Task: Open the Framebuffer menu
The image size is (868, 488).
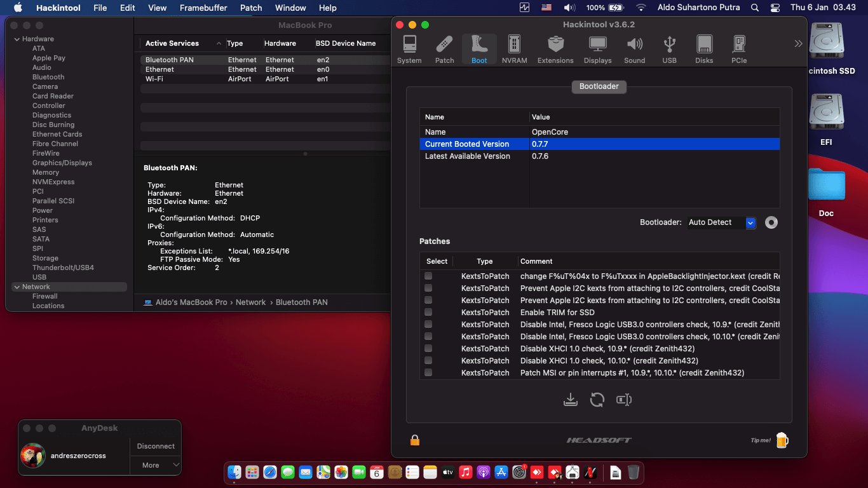Action: coord(204,8)
